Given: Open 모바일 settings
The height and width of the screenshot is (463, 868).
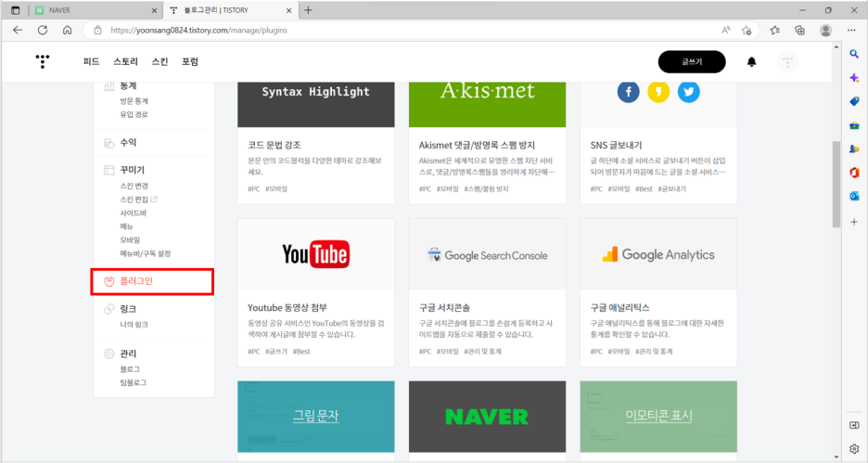Looking at the screenshot, I should (x=130, y=239).
